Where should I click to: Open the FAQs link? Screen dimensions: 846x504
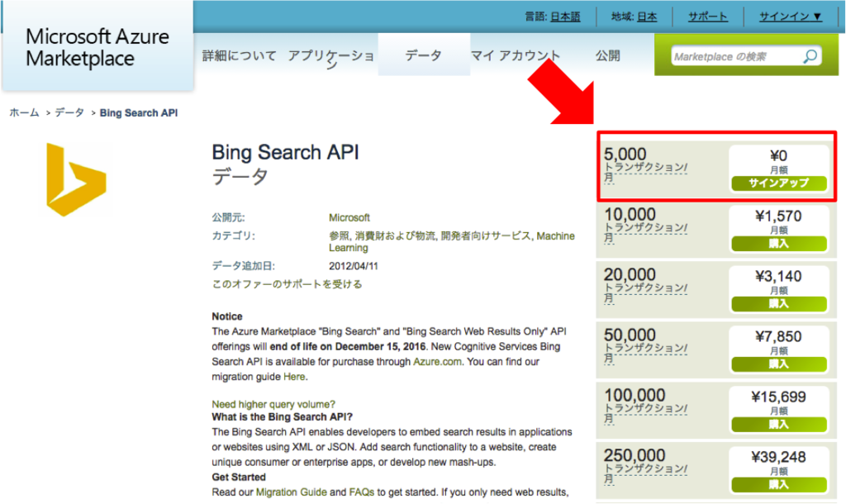tap(362, 492)
